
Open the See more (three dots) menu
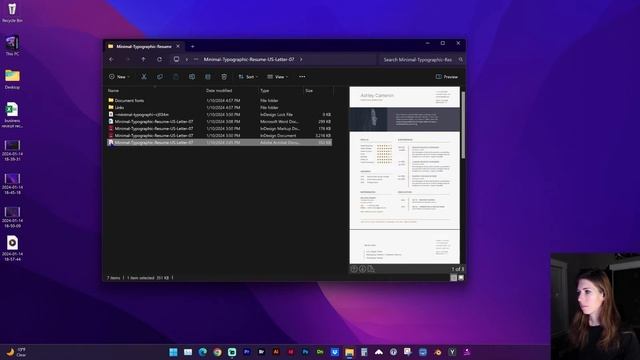(x=302, y=77)
